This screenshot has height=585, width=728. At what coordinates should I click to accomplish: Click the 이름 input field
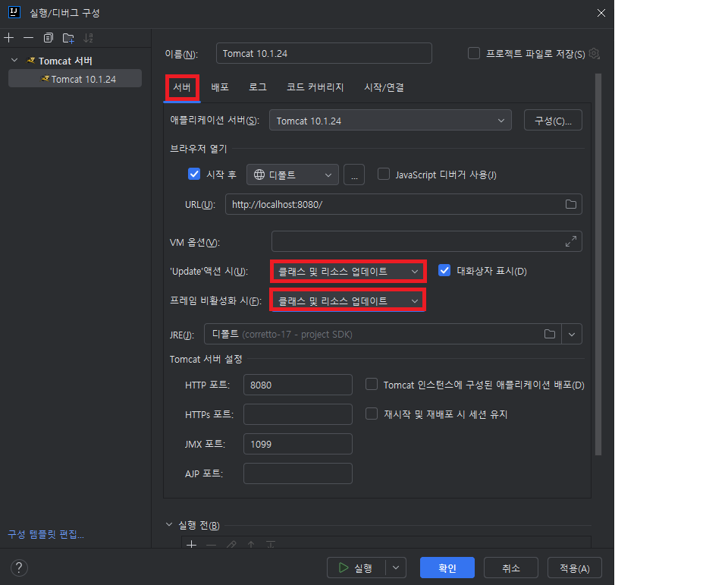[324, 53]
